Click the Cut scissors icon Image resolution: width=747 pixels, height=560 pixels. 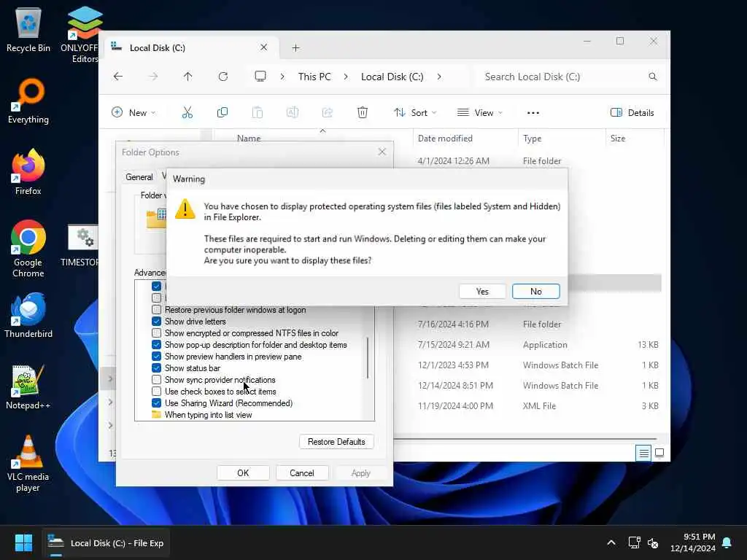tap(187, 113)
